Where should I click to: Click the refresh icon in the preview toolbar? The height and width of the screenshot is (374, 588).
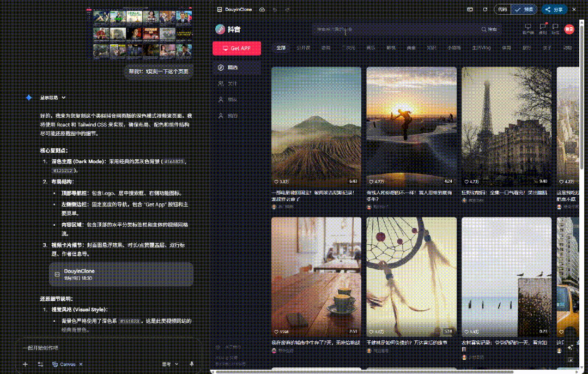pyautogui.click(x=485, y=9)
